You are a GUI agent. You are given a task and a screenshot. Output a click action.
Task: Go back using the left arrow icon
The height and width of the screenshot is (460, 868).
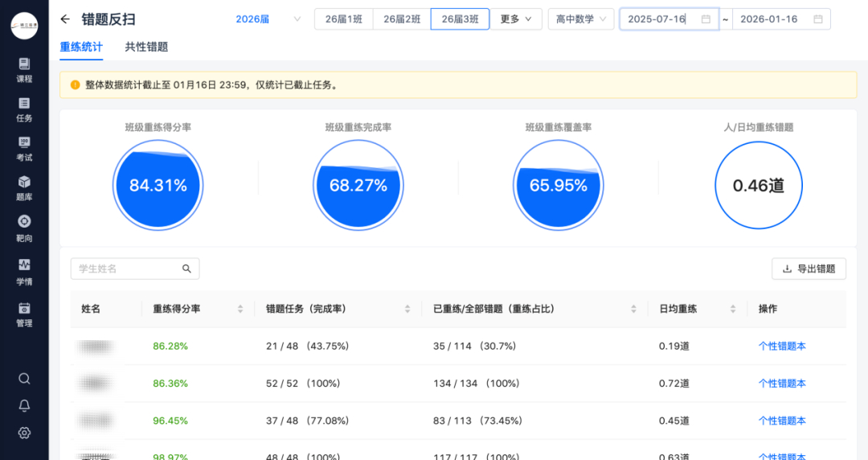[x=65, y=19]
